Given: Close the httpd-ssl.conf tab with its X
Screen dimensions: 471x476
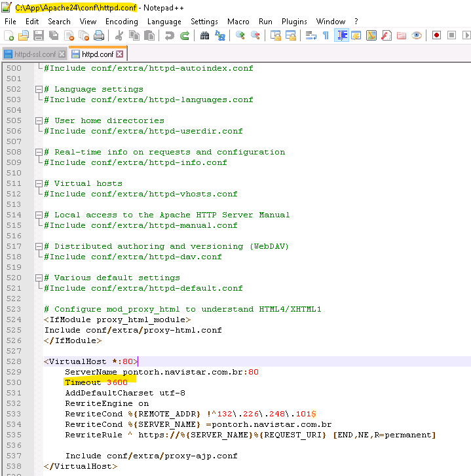Looking at the screenshot, I should click(x=62, y=54).
